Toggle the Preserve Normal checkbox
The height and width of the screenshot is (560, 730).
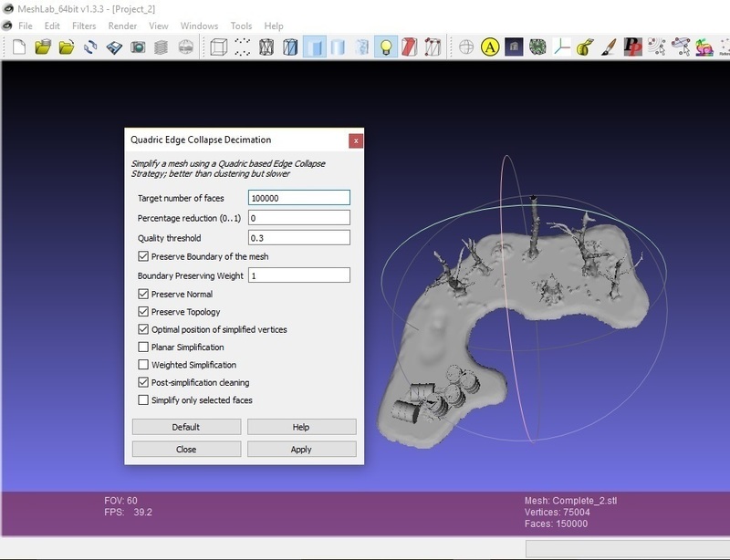143,295
